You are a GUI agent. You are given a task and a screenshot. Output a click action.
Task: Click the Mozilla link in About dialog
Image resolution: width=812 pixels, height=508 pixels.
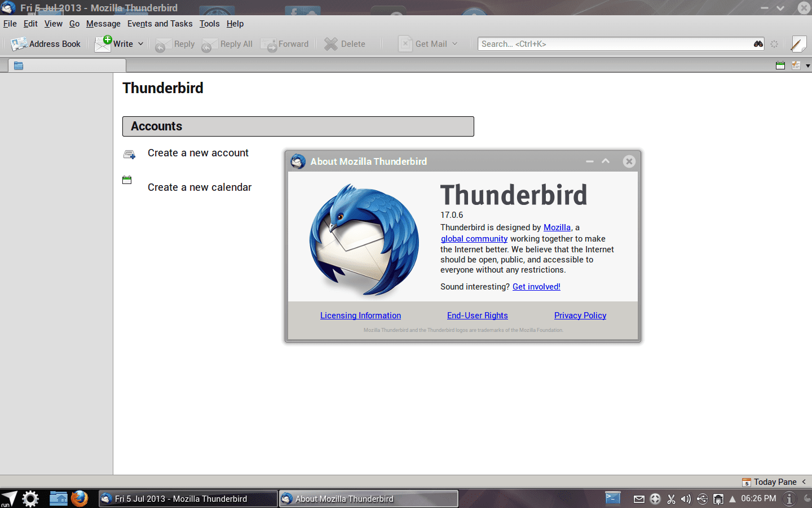(x=557, y=227)
